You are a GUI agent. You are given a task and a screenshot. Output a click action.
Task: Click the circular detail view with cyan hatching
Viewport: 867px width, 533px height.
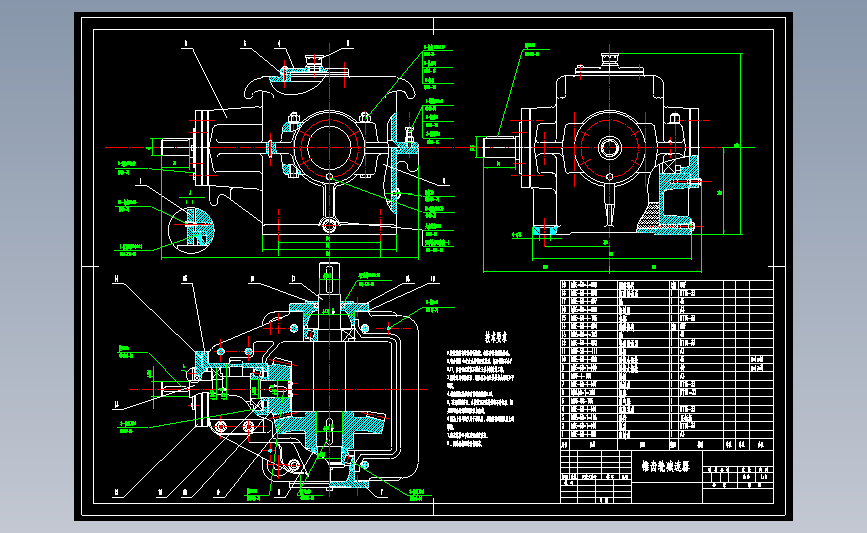click(x=191, y=230)
